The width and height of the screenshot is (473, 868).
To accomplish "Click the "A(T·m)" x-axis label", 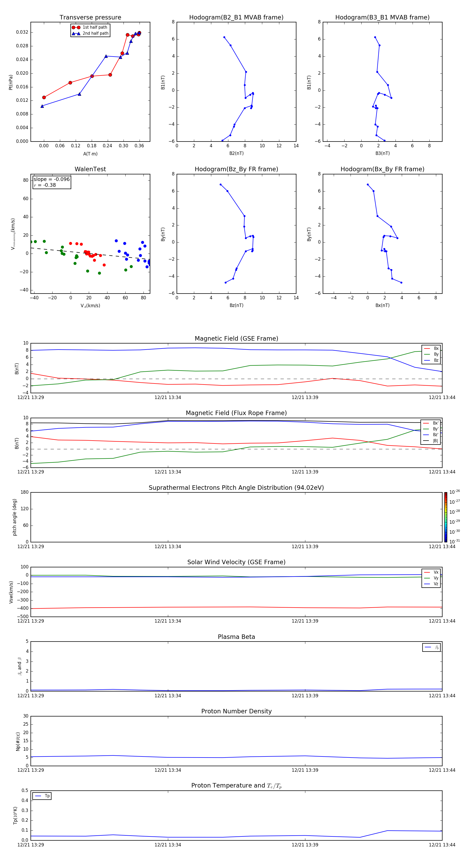I will (x=90, y=154).
